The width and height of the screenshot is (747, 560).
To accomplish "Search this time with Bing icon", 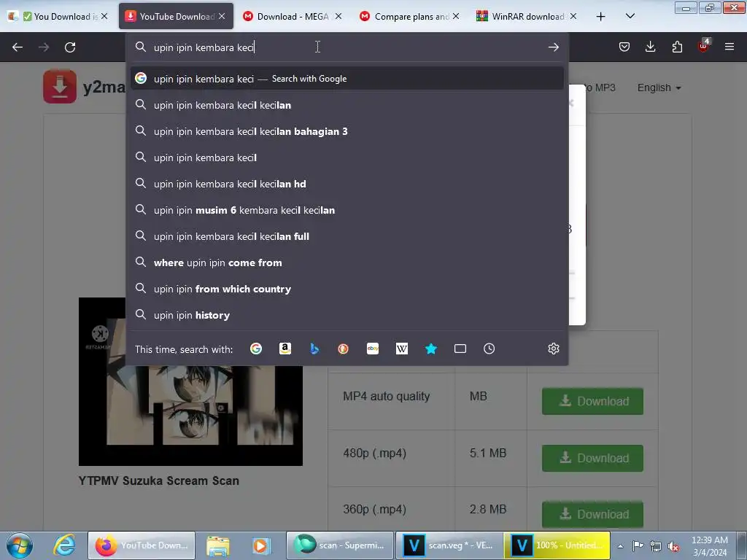I will tap(314, 349).
